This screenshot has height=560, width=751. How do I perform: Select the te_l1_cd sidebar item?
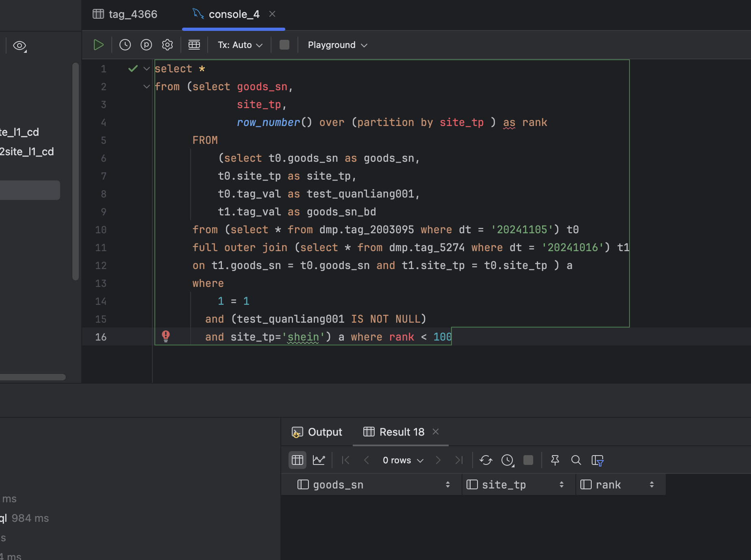20,132
